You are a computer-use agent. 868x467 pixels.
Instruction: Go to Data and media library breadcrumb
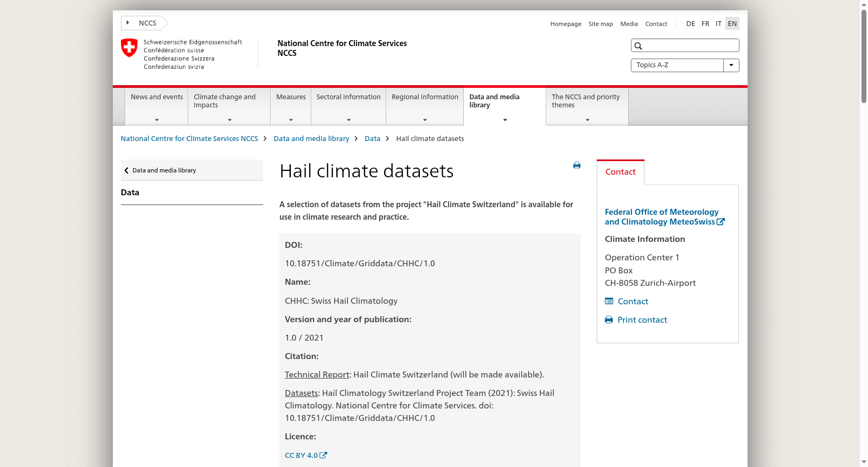tap(311, 139)
